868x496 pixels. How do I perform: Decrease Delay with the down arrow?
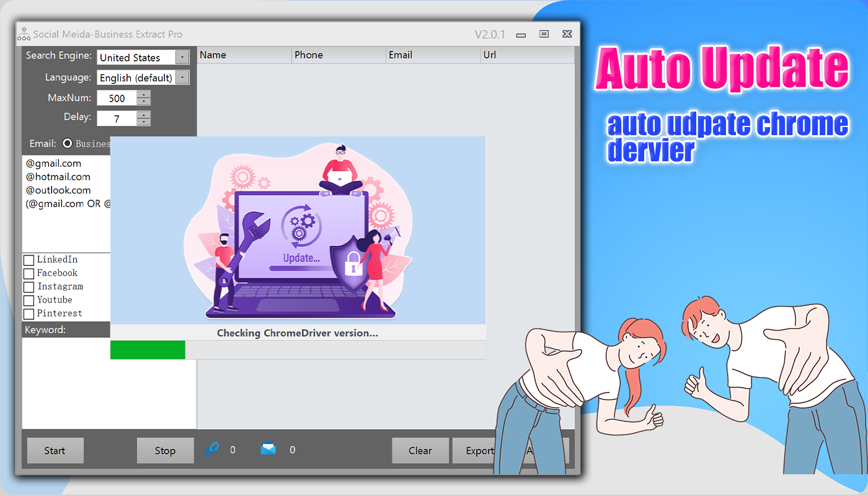point(143,122)
